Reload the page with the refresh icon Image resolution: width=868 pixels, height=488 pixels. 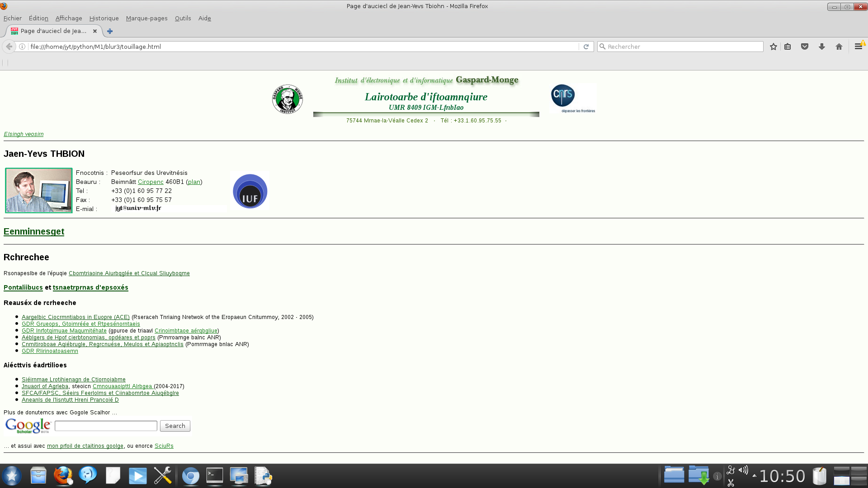(586, 47)
